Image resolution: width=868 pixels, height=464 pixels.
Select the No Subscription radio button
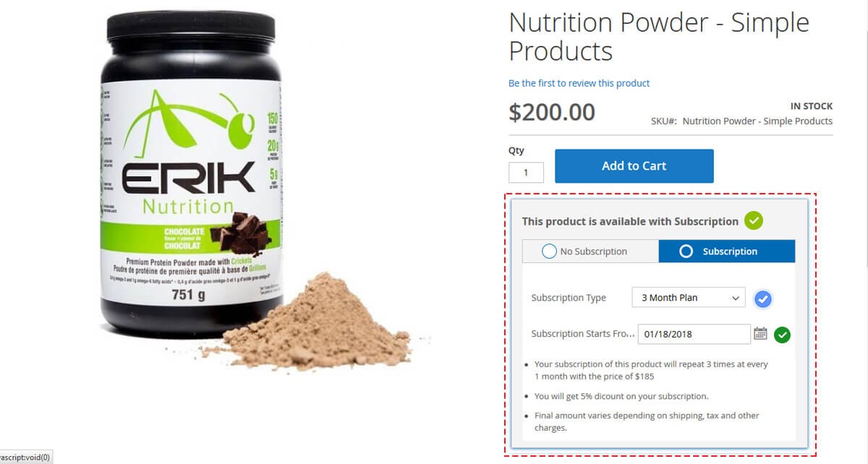pyautogui.click(x=549, y=252)
